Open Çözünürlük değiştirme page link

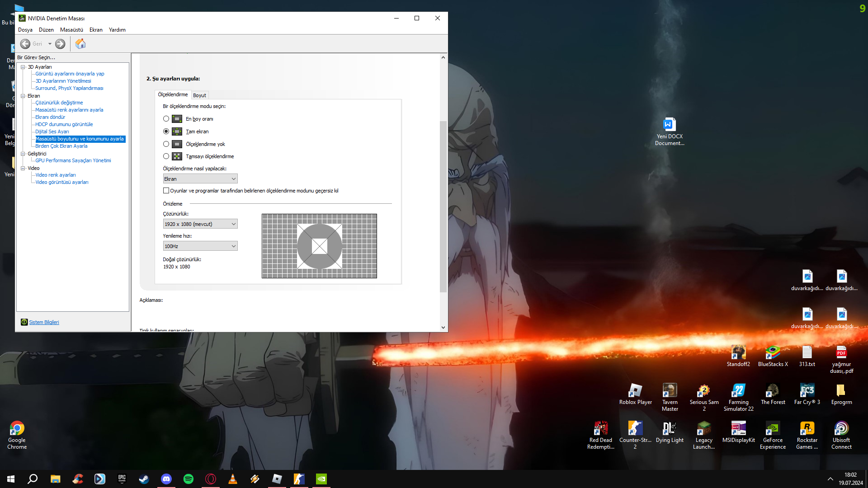pos(59,103)
